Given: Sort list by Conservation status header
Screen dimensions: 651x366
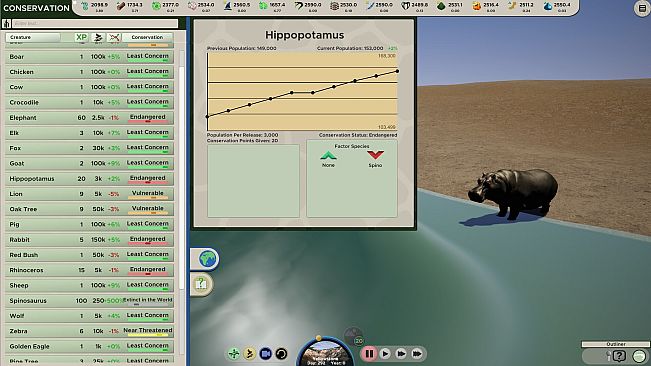Looking at the screenshot, I should 147,37.
